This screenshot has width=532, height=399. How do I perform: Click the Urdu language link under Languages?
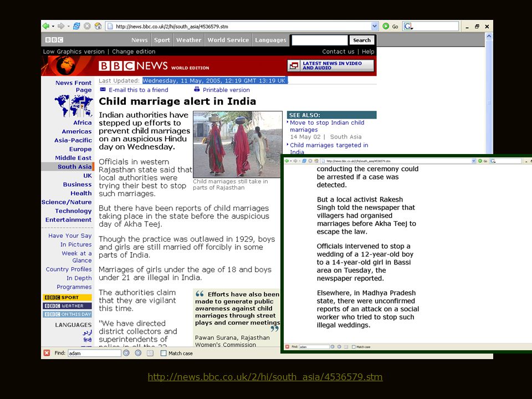(88, 333)
